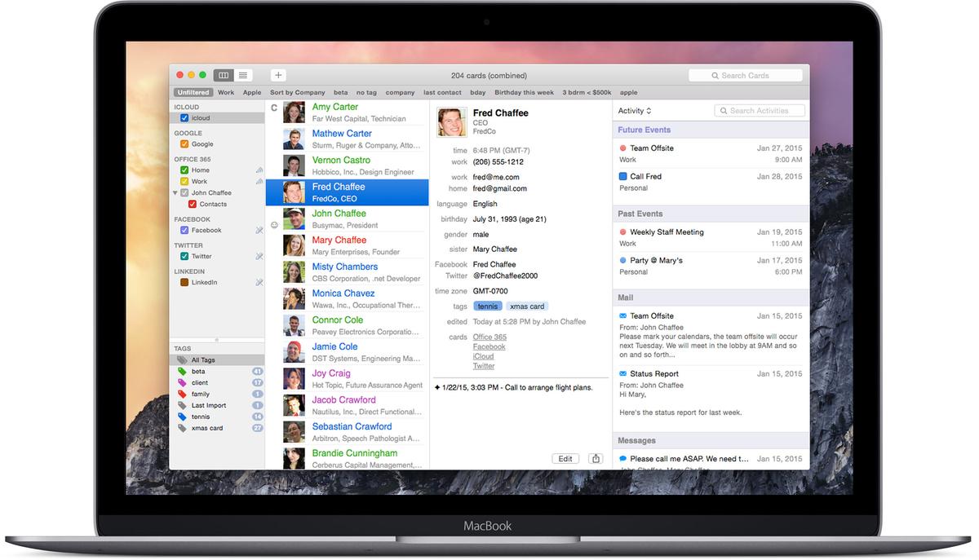The height and width of the screenshot is (560, 979).
Task: Click the share icon beside Edit
Action: 596,459
